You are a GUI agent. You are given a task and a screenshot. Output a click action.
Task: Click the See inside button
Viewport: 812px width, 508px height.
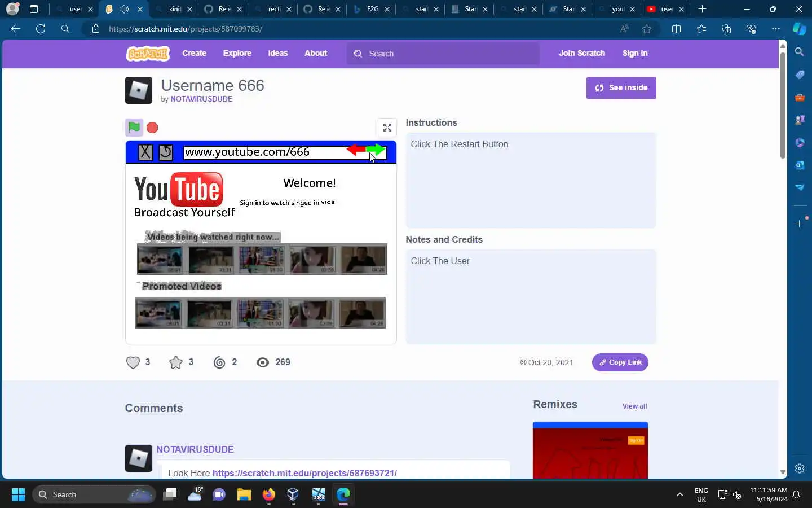coord(621,88)
